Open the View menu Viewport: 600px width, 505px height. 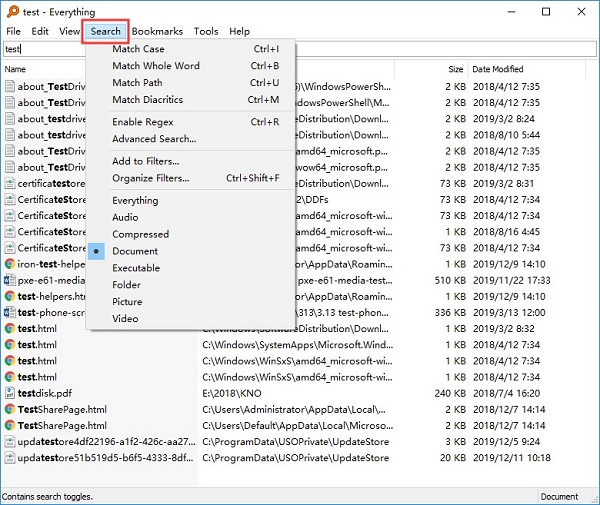tap(69, 31)
